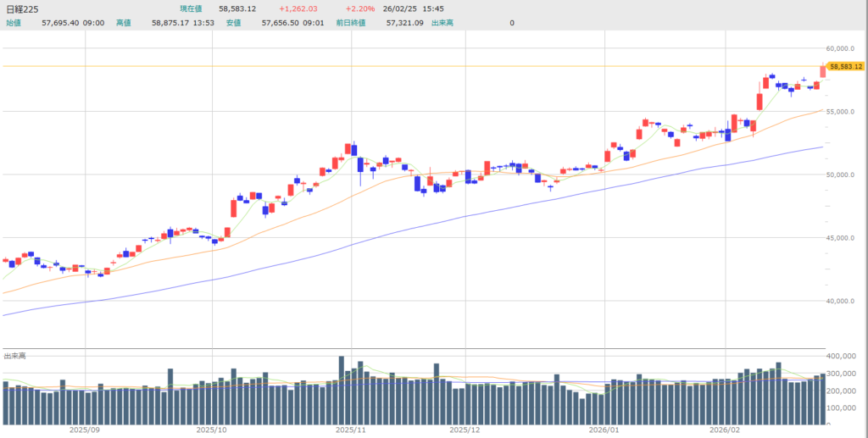Click the 60,000 price axis label
Image resolution: width=868 pixels, height=438 pixels.
point(843,48)
